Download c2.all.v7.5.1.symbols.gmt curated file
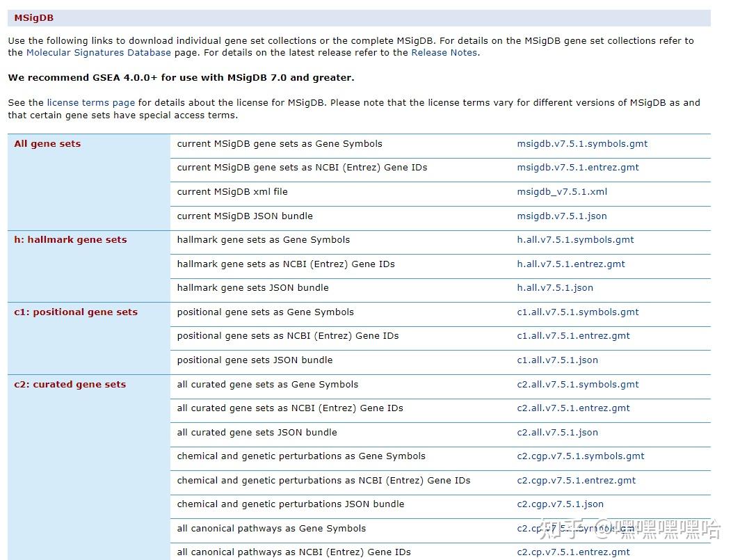Screen dimensions: 740x560 click(x=578, y=385)
